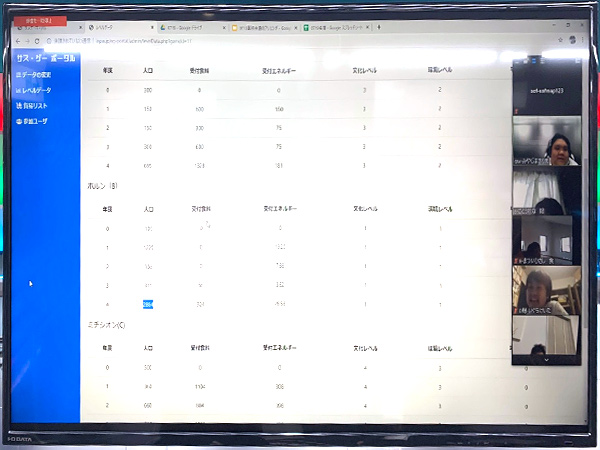
Task: Click the address bar URL field
Action: pos(298,41)
